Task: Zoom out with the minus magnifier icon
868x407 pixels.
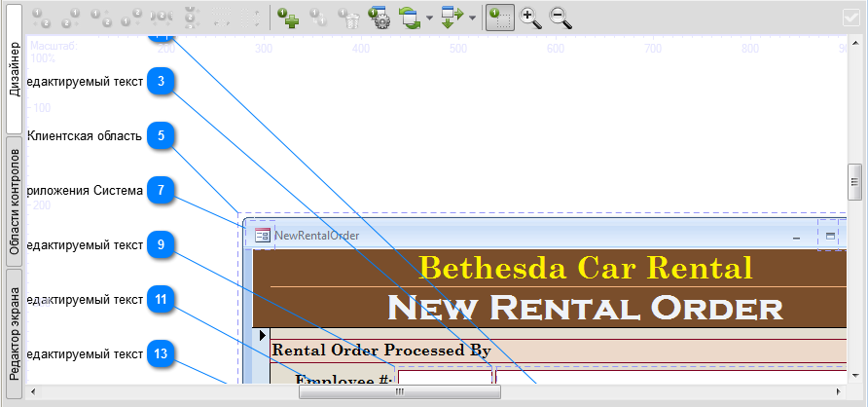Action: [x=561, y=18]
